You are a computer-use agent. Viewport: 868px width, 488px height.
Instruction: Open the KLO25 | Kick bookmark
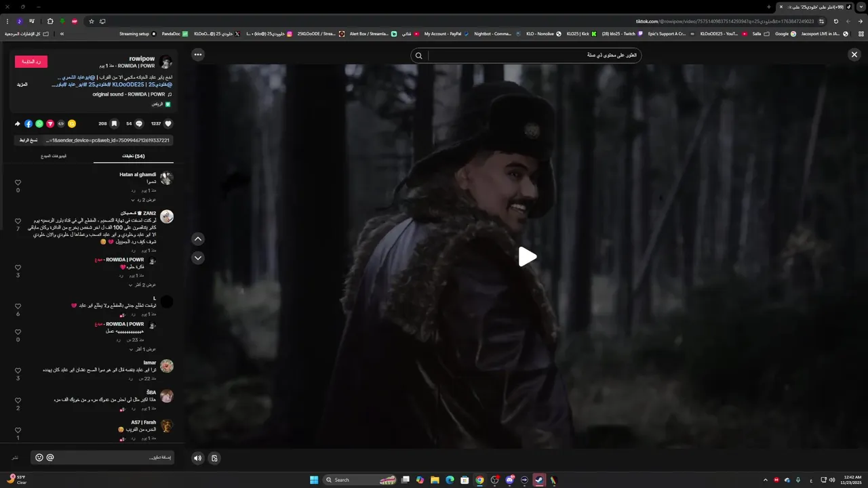(581, 33)
